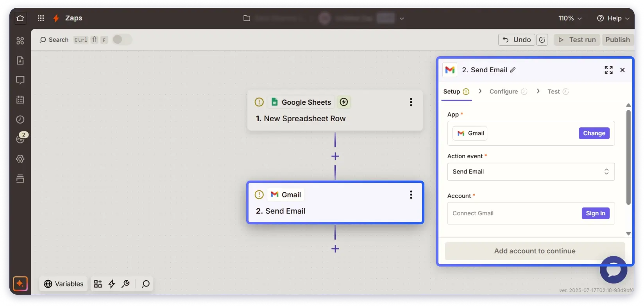Expand the zap title chevron dropdown
Screen dimensions: 644x306
pyautogui.click(x=402, y=18)
